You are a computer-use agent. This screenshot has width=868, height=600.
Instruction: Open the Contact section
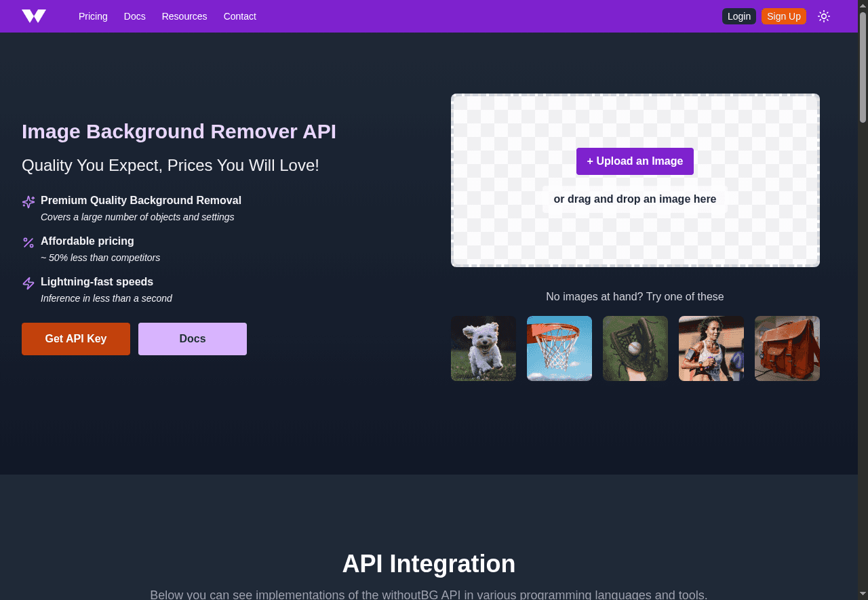[239, 16]
